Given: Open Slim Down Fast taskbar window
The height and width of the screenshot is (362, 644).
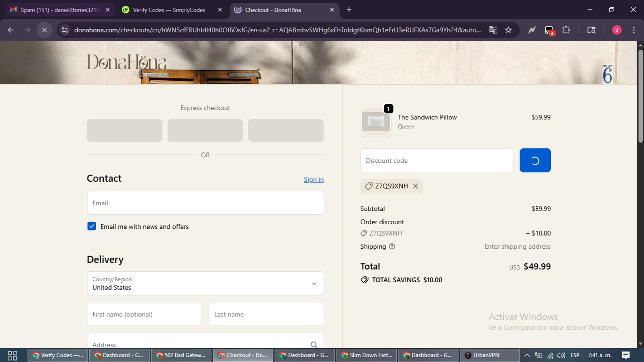Looking at the screenshot, I should pos(367,356).
